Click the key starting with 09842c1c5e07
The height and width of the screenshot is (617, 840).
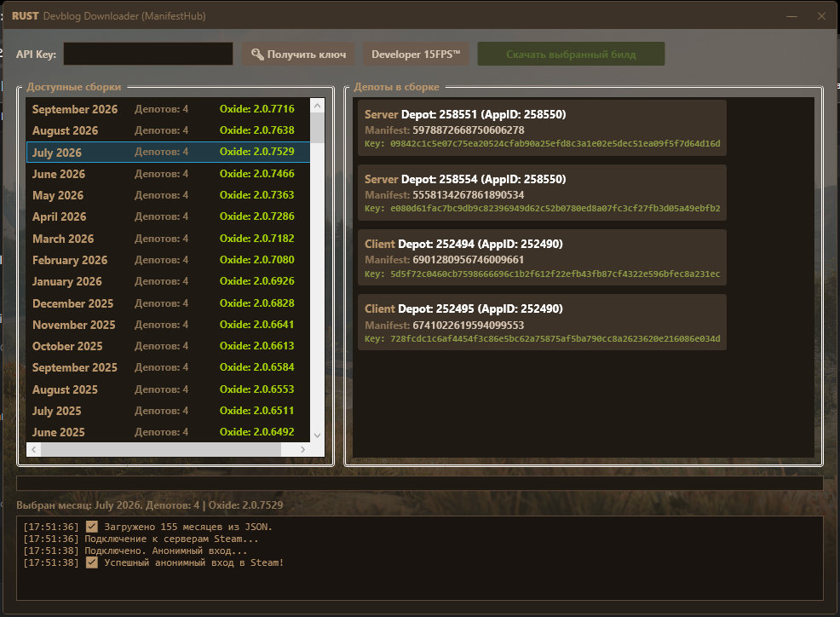[555, 144]
